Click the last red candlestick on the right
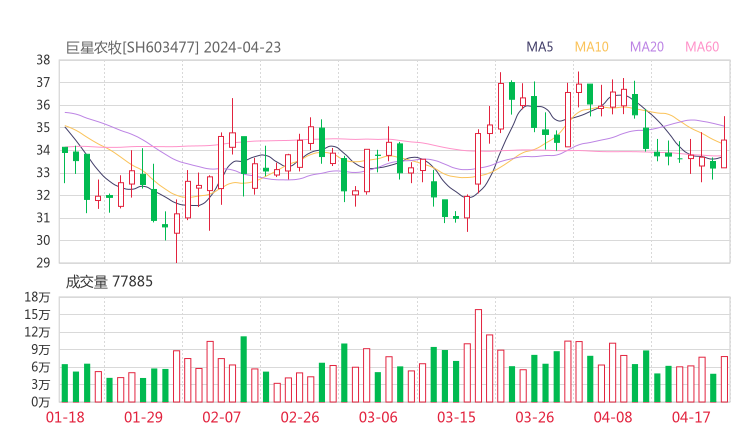740x440 pixels. [724, 153]
